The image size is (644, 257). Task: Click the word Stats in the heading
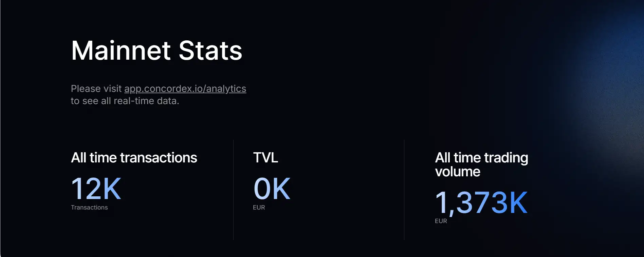tap(210, 51)
